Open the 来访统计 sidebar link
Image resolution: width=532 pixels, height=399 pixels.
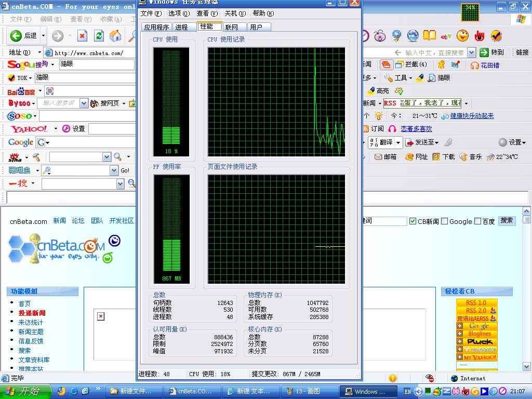click(31, 323)
